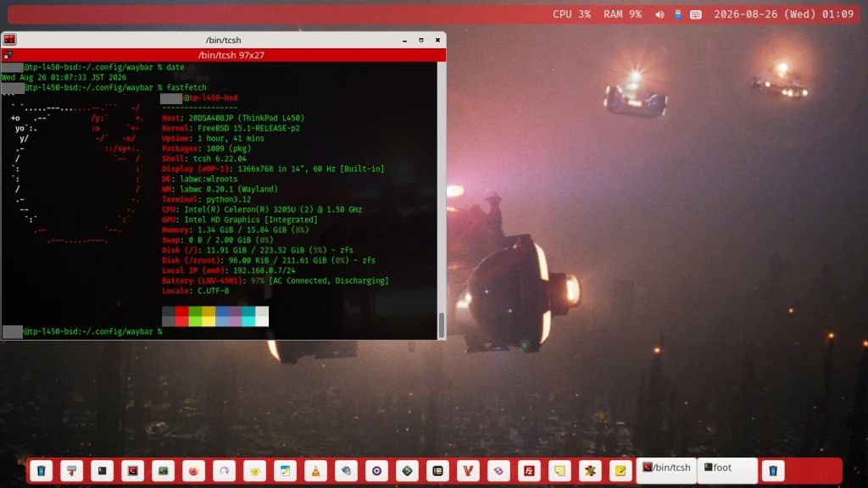The image size is (868, 488).
Task: Open the yellow sticky note icon
Action: pyautogui.click(x=559, y=471)
